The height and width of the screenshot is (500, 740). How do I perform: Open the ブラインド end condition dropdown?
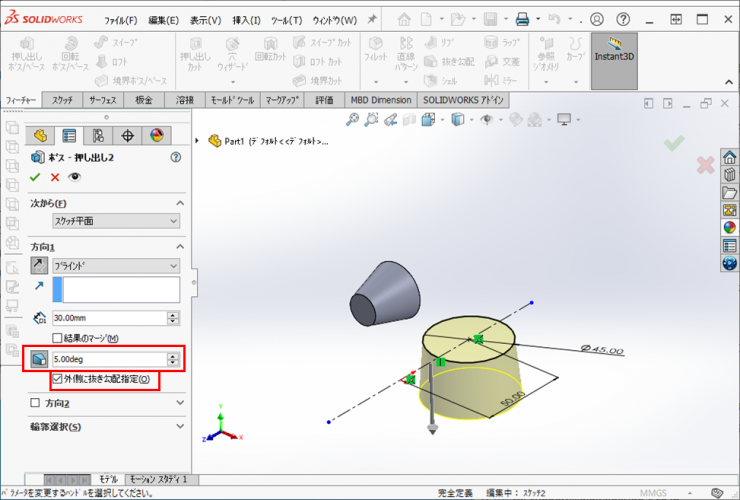(x=116, y=266)
